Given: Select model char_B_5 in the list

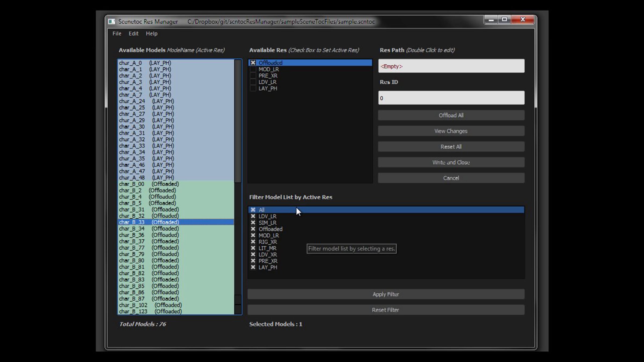Looking at the screenshot, I should click(x=176, y=203).
